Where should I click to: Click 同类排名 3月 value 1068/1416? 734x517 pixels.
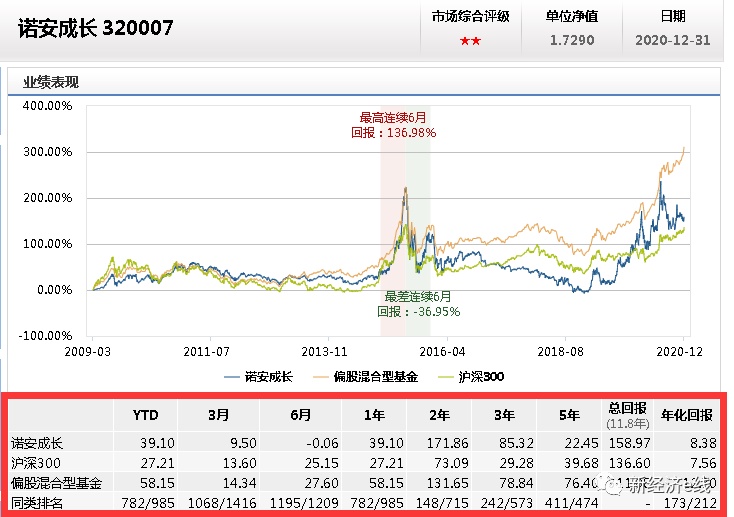[222, 503]
